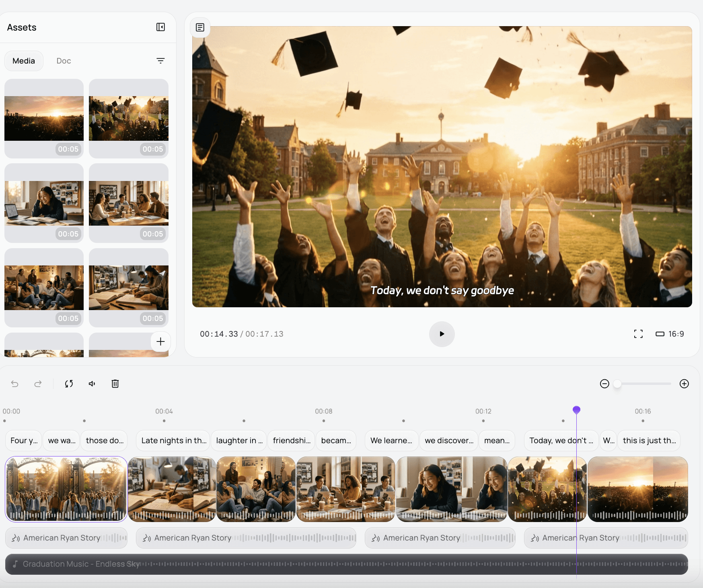The image size is (703, 588).
Task: Select the 'Late nights in th...' subtitle clip
Action: tap(173, 440)
